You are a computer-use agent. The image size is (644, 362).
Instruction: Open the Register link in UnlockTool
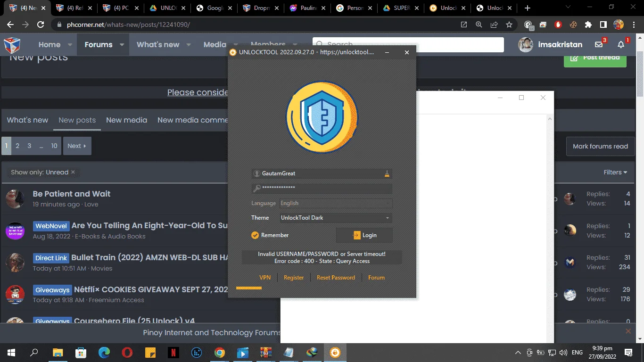294,278
